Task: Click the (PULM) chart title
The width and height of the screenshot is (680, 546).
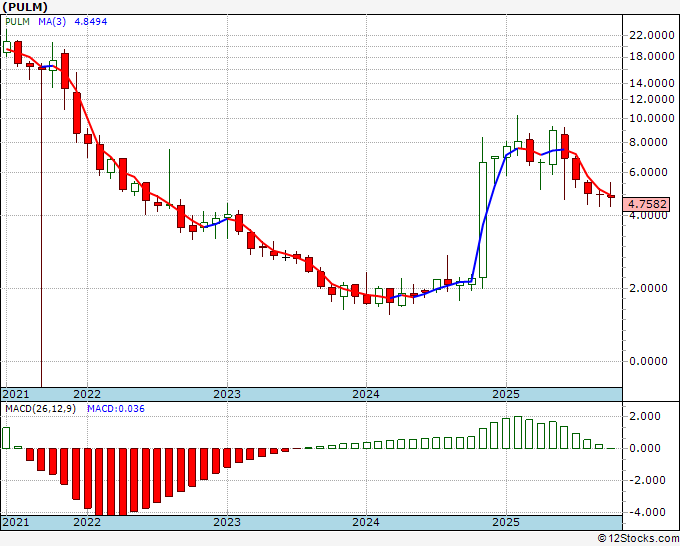Action: coord(25,7)
